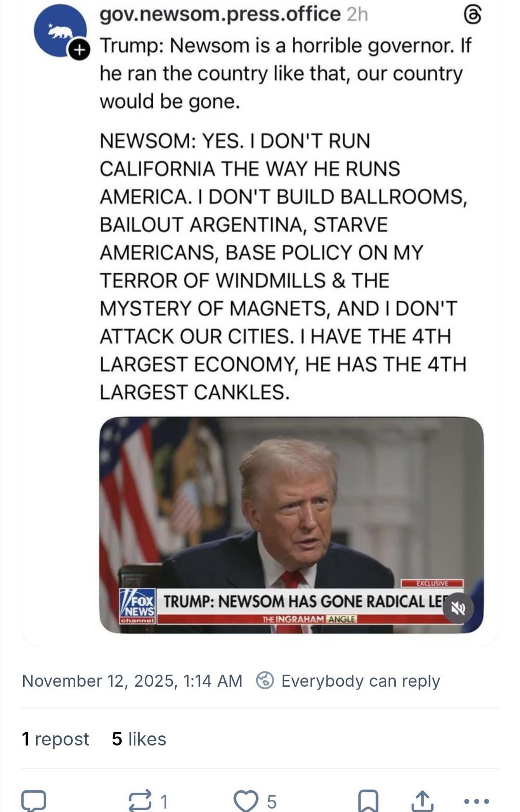The height and width of the screenshot is (812, 520).
Task: View the 1 repost list
Action: pyautogui.click(x=55, y=739)
